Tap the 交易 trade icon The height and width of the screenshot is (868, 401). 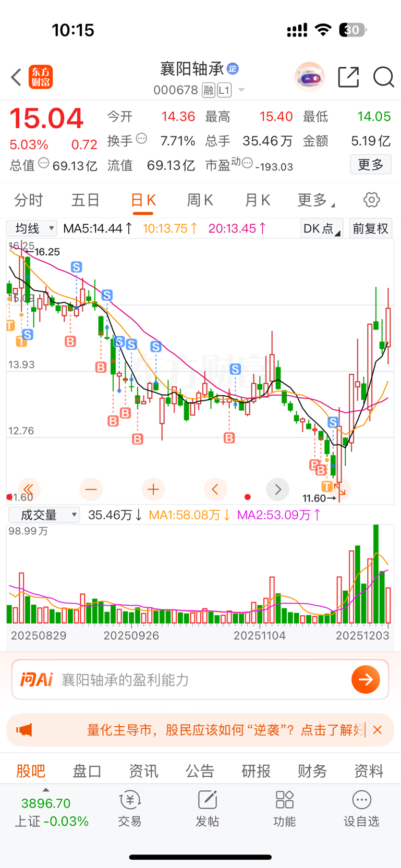point(129,809)
